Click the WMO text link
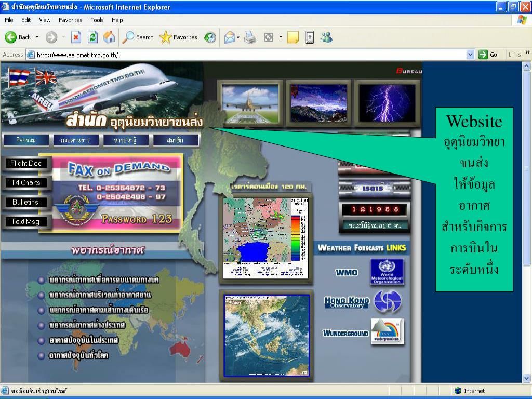532x399 pixels. pyautogui.click(x=347, y=272)
